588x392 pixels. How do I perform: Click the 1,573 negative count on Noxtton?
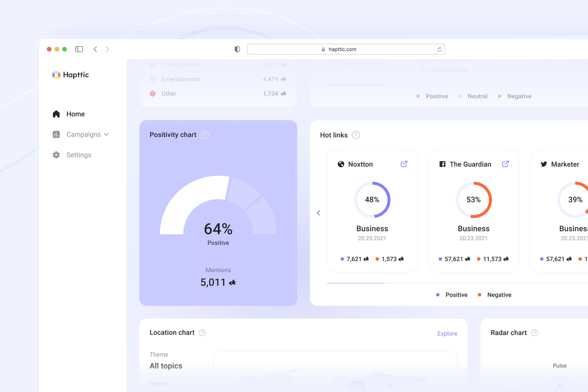(389, 259)
